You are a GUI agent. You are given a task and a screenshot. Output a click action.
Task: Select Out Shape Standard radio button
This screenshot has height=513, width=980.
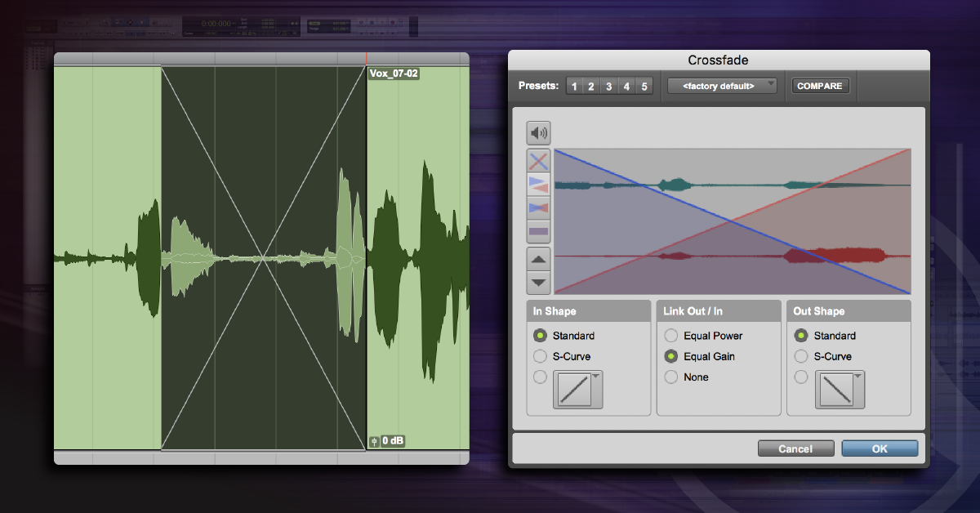pyautogui.click(x=801, y=336)
